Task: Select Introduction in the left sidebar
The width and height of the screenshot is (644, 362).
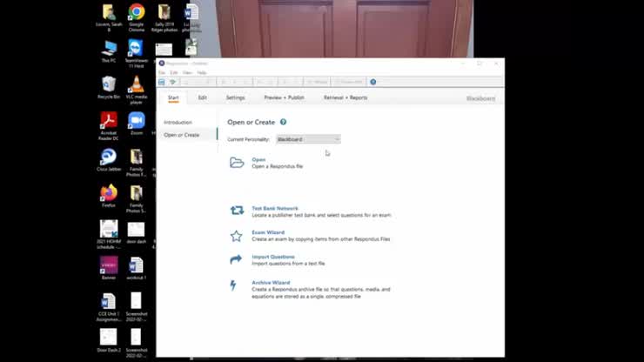Action: point(178,122)
